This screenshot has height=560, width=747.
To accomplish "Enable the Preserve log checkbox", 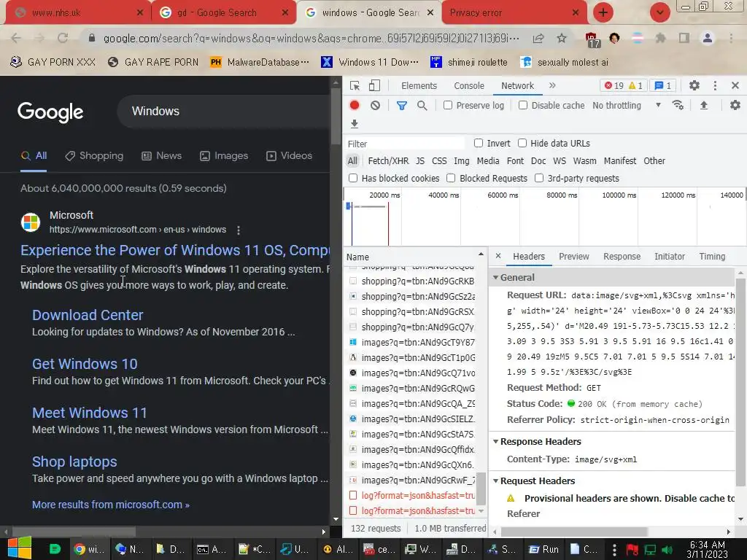I will [x=448, y=105].
